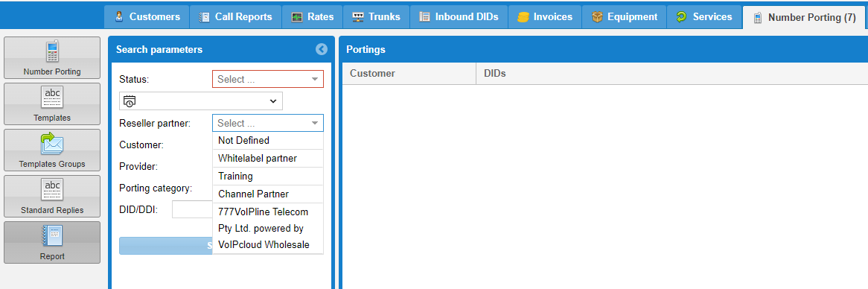Choose Whitelabel partner option
The width and height of the screenshot is (868, 289).
[x=268, y=159]
